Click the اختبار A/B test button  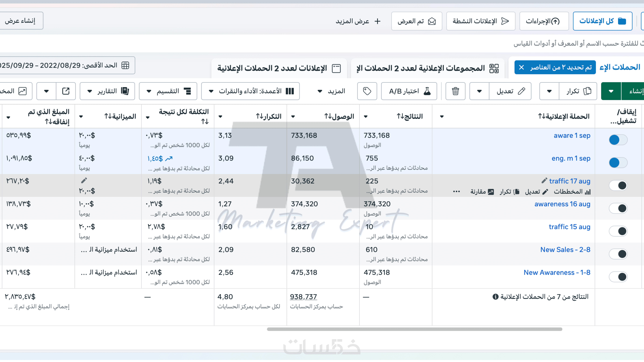coord(409,91)
